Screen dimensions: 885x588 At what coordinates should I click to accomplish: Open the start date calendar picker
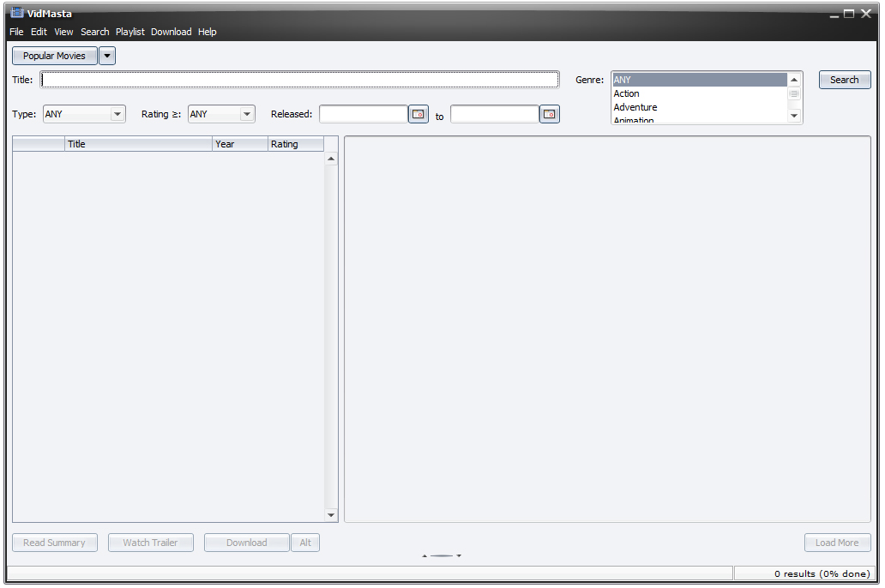point(418,114)
